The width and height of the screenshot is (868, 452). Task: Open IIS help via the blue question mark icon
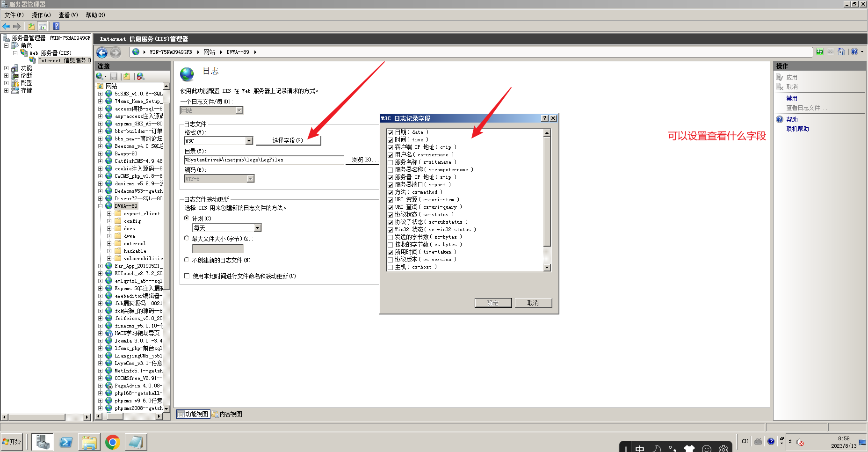point(855,51)
